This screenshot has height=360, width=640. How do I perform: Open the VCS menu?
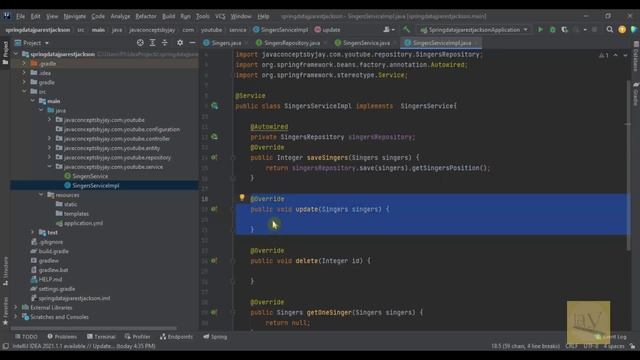(x=220, y=16)
